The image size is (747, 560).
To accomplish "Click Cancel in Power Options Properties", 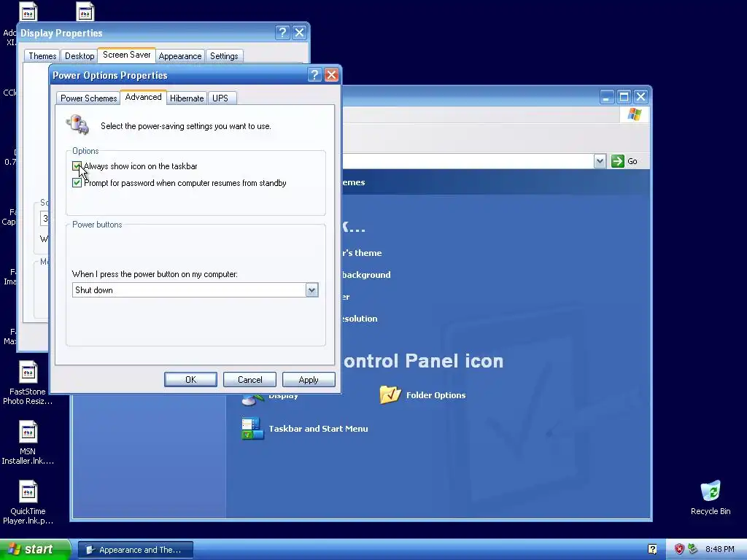I will pyautogui.click(x=249, y=379).
